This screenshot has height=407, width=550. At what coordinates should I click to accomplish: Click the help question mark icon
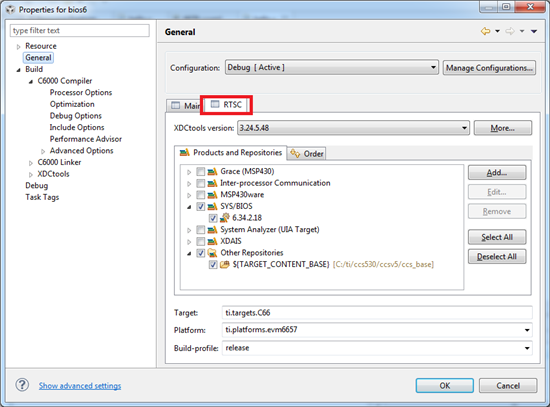(x=22, y=385)
